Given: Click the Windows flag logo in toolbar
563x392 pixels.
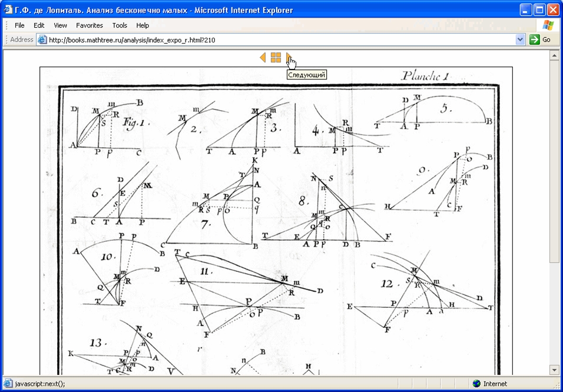Looking at the screenshot, I should click(x=548, y=25).
